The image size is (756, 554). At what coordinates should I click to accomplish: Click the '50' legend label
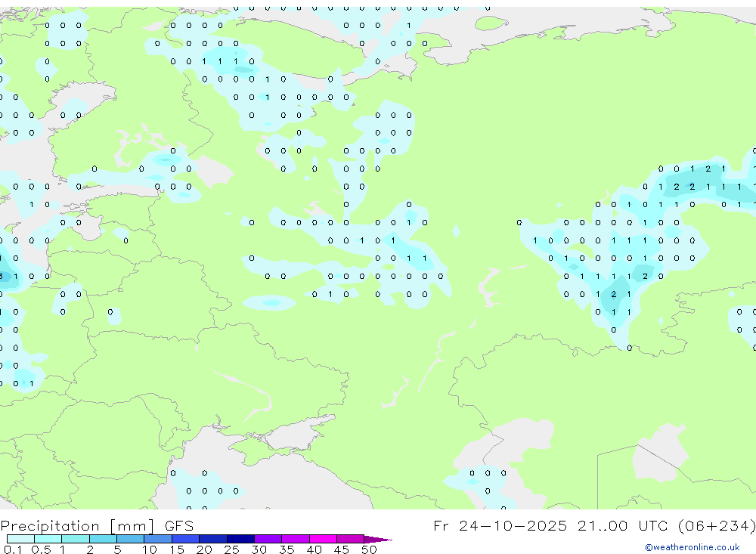[369, 549]
